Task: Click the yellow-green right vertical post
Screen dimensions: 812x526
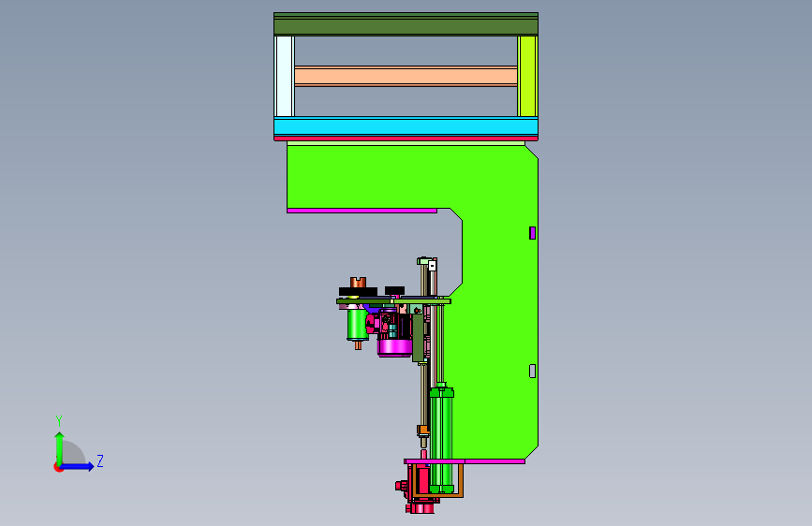Action: 527,76
